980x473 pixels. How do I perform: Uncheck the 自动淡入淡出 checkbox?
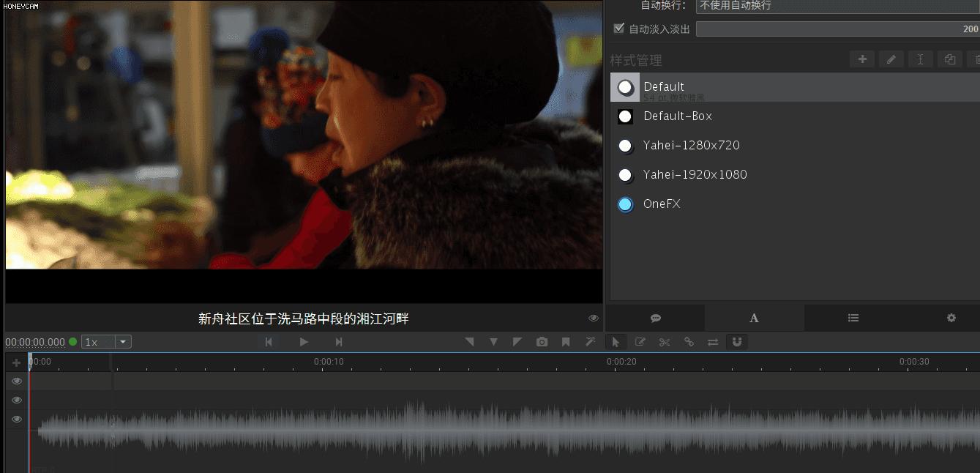(x=619, y=29)
